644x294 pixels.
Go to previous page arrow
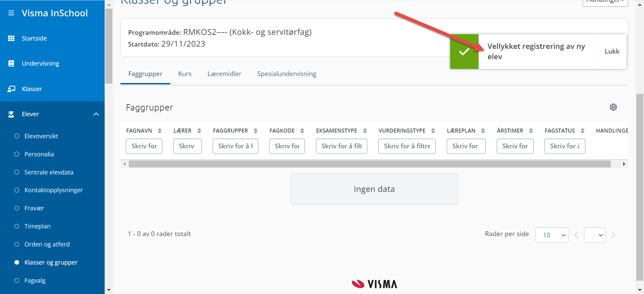pos(576,235)
